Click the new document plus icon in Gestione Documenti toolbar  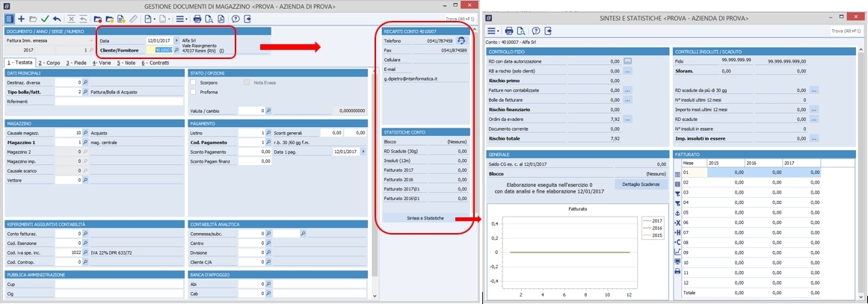22,19
